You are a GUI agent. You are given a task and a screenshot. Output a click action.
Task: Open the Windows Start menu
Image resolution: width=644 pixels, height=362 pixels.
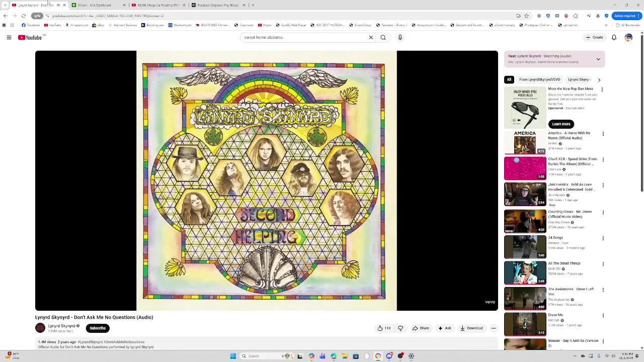(x=233, y=356)
